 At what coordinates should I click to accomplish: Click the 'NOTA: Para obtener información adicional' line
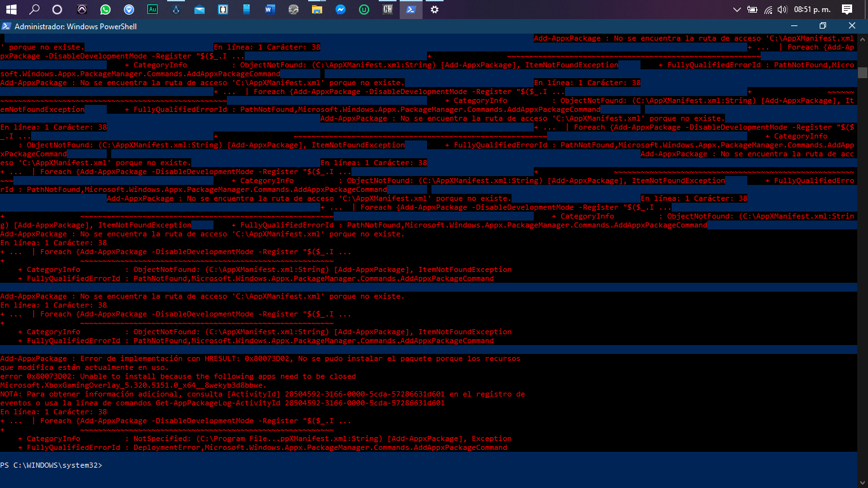click(262, 394)
